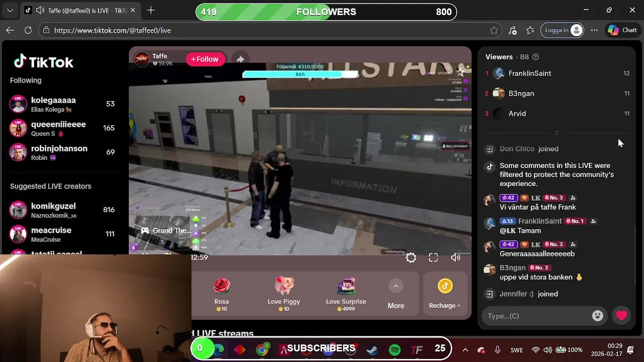Open the battery 100% indicator

pyautogui.click(x=569, y=350)
